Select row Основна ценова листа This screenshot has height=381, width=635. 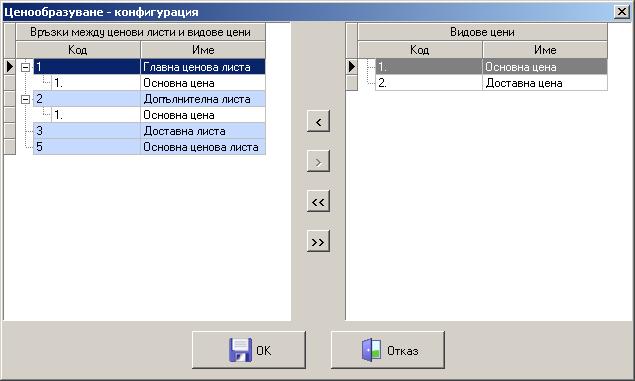(x=149, y=147)
